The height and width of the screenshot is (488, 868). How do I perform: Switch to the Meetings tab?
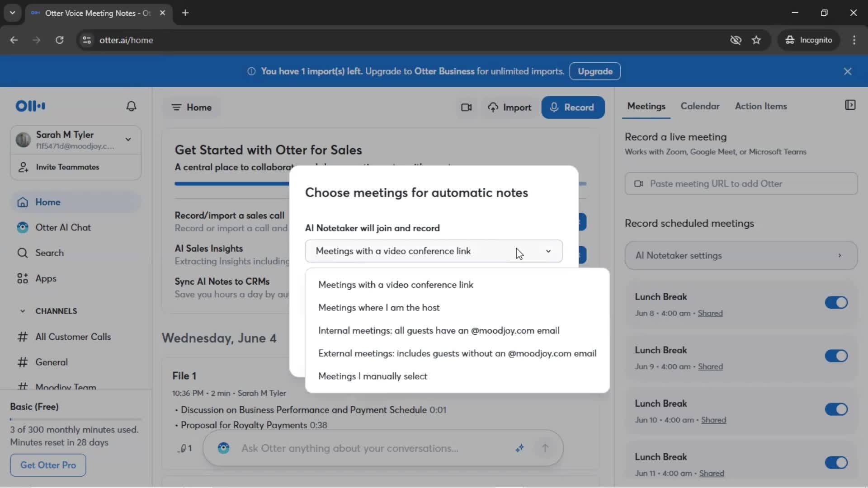pos(646,106)
